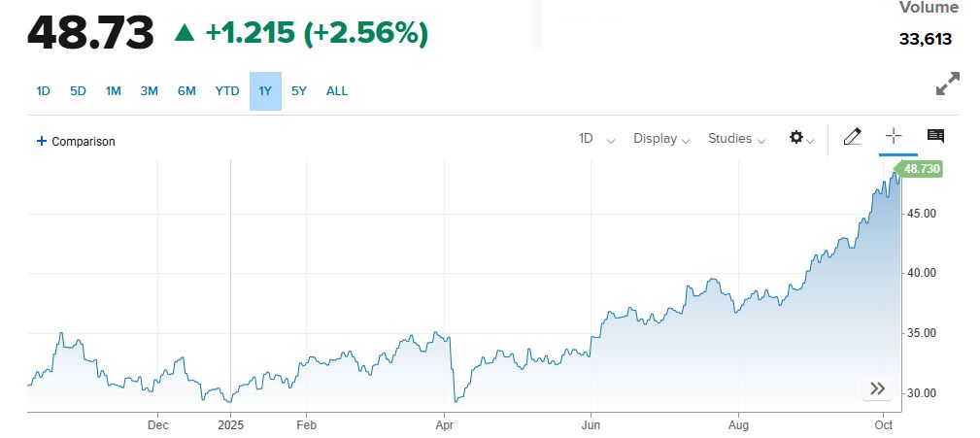Click the 48.730 current price label
Screen dimensions: 980x438
[x=921, y=169]
